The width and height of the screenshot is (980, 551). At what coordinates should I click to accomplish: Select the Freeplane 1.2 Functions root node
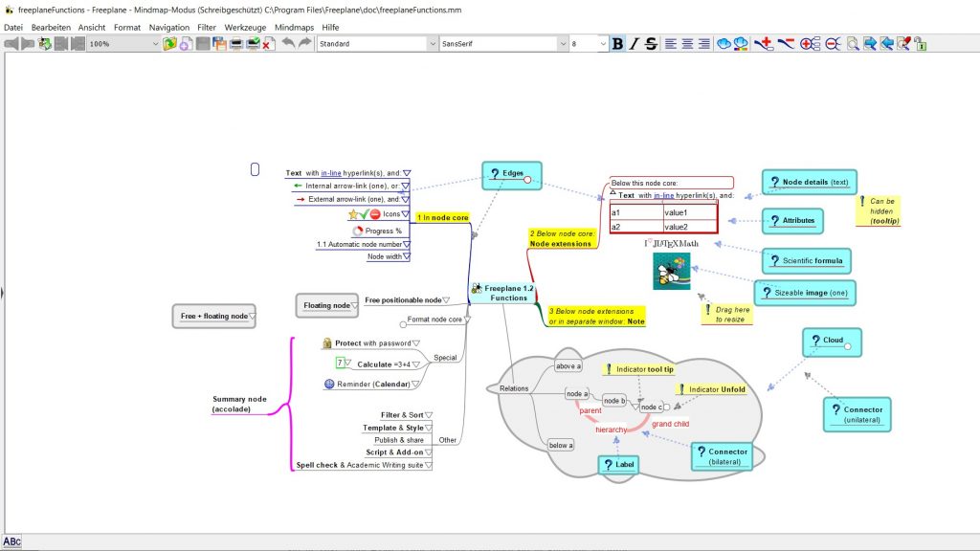point(502,293)
